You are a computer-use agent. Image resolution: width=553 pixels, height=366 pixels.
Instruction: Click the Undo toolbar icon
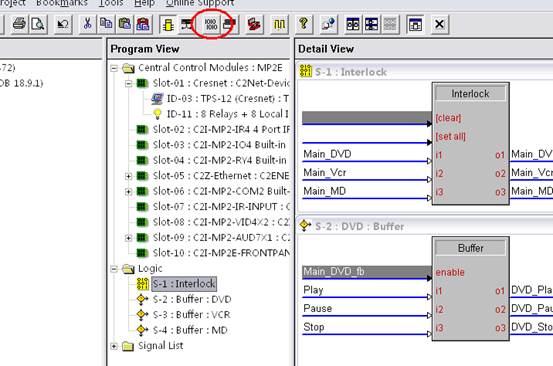(x=63, y=24)
